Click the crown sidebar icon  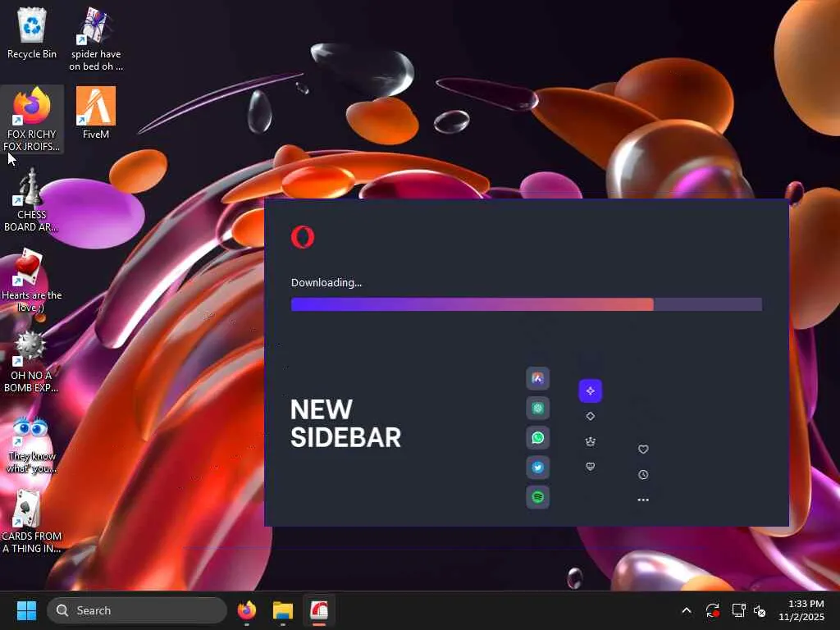coord(591,441)
